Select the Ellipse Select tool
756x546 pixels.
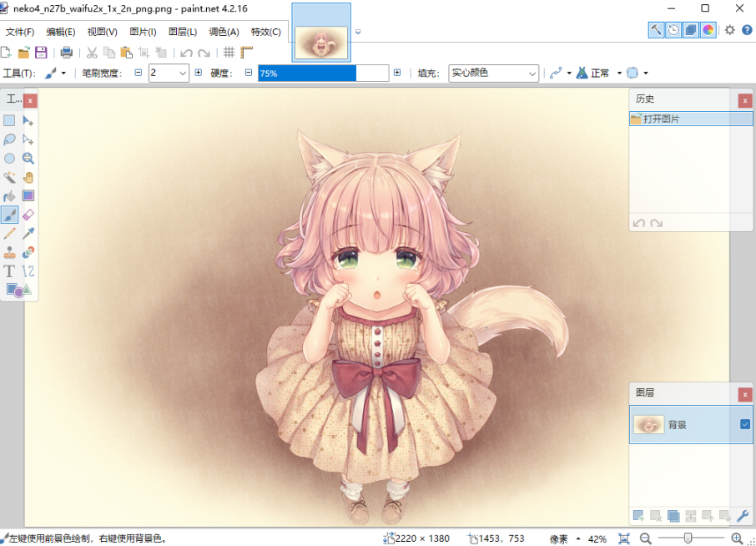(9, 158)
